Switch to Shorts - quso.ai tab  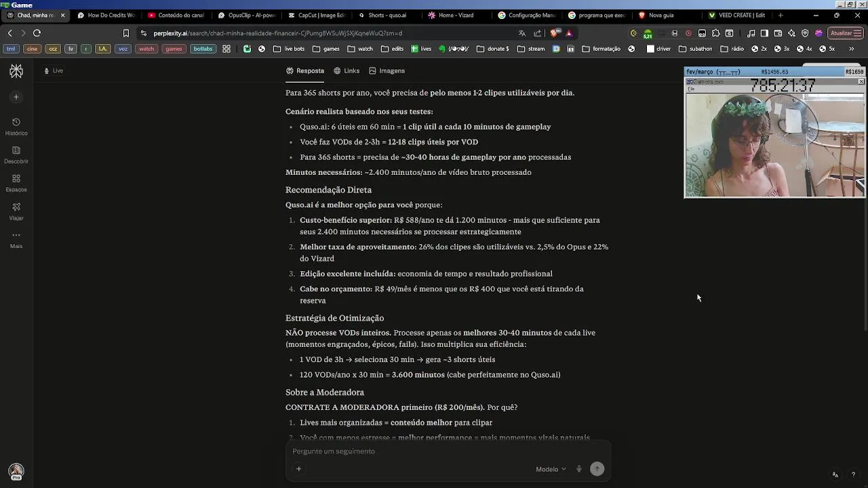tap(387, 15)
